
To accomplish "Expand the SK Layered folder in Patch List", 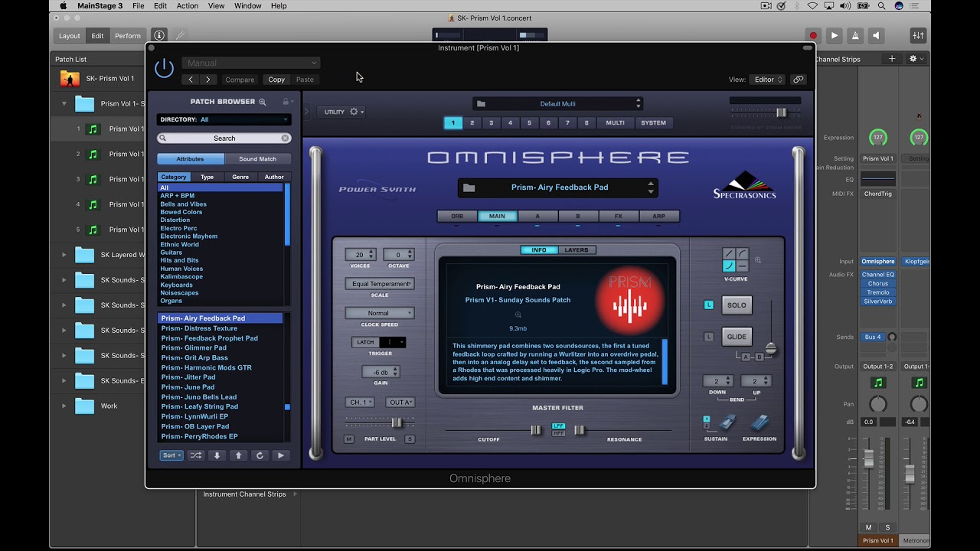I will pos(64,255).
